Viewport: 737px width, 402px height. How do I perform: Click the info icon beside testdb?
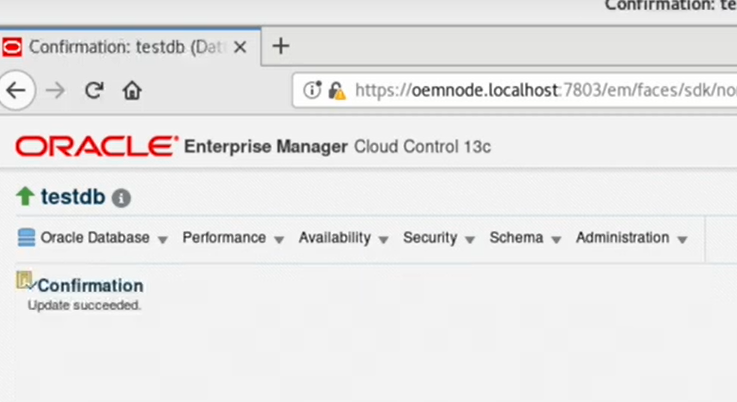point(122,198)
